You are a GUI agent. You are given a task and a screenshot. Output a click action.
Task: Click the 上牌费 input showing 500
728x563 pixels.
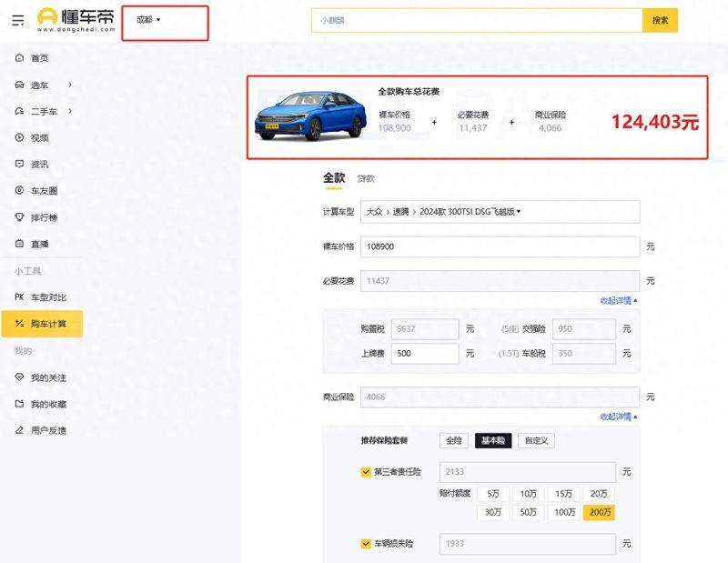[425, 353]
